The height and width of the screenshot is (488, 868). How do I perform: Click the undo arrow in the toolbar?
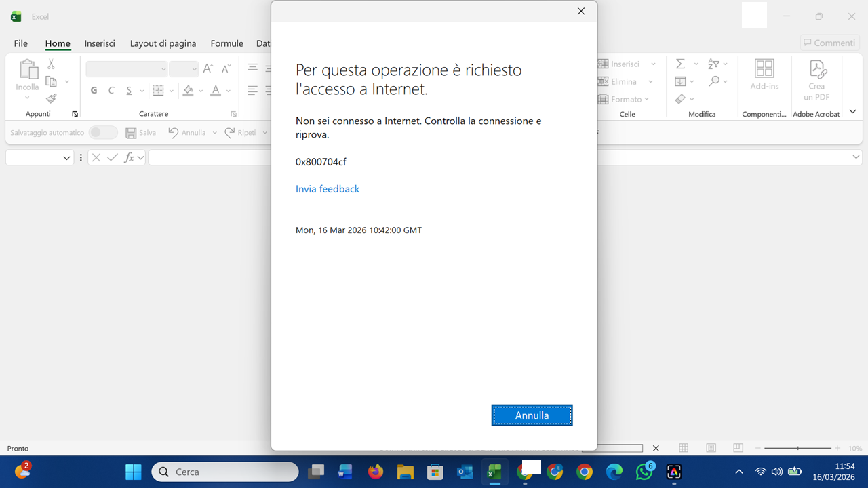point(174,133)
